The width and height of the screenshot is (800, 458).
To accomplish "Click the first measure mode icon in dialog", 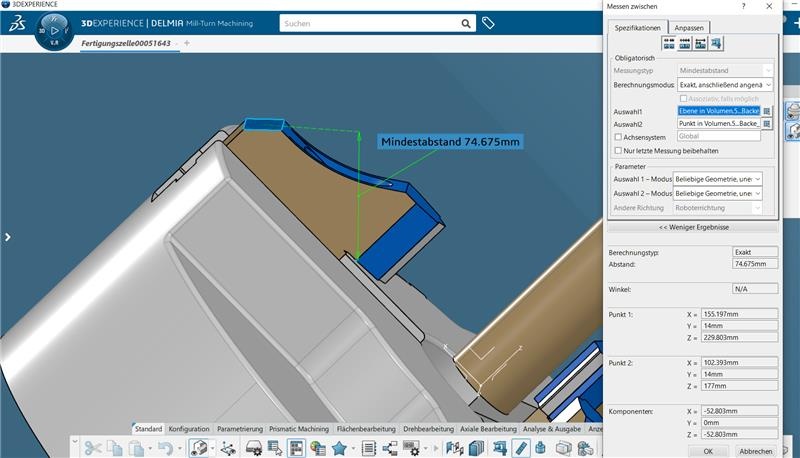I will pyautogui.click(x=668, y=43).
